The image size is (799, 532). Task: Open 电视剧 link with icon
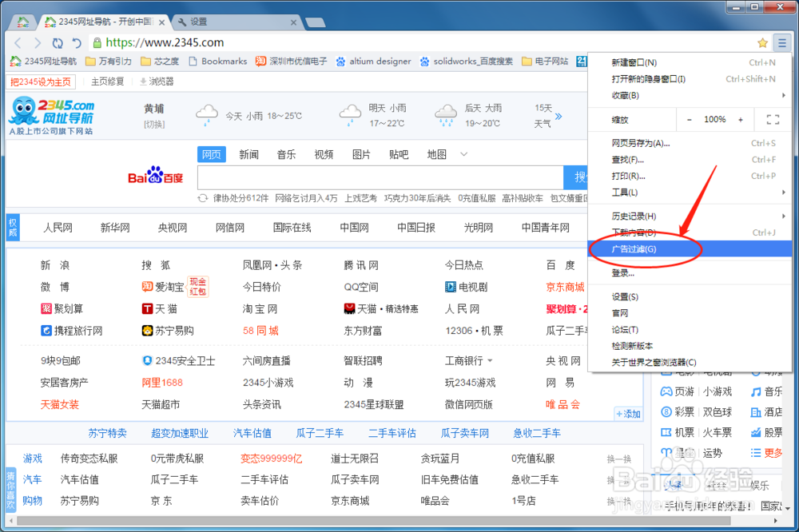point(467,287)
